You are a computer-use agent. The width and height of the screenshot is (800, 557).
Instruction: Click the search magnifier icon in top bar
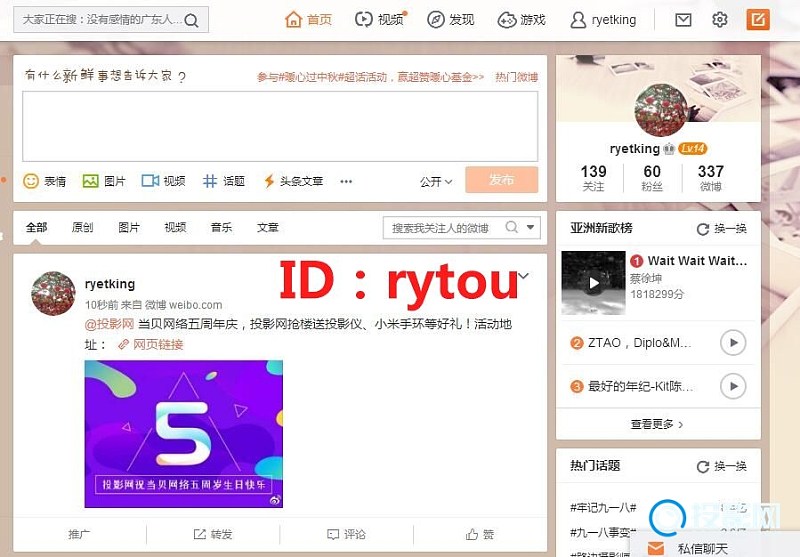(x=192, y=20)
